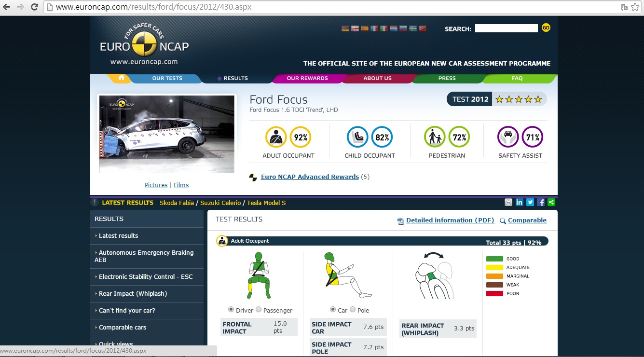Click the Child Occupant rating icon

point(357,137)
